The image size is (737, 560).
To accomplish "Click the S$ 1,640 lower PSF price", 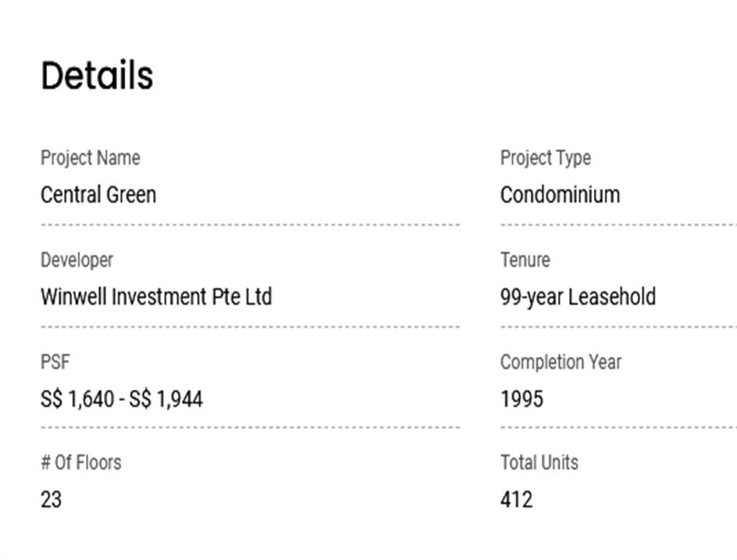I will tap(77, 399).
